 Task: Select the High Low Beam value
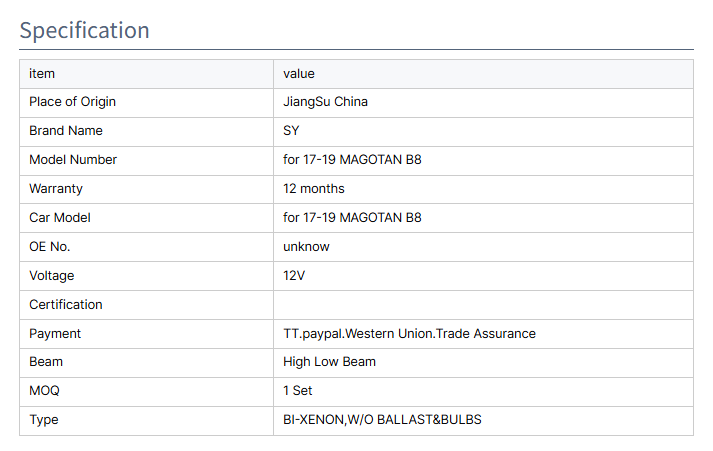point(329,362)
